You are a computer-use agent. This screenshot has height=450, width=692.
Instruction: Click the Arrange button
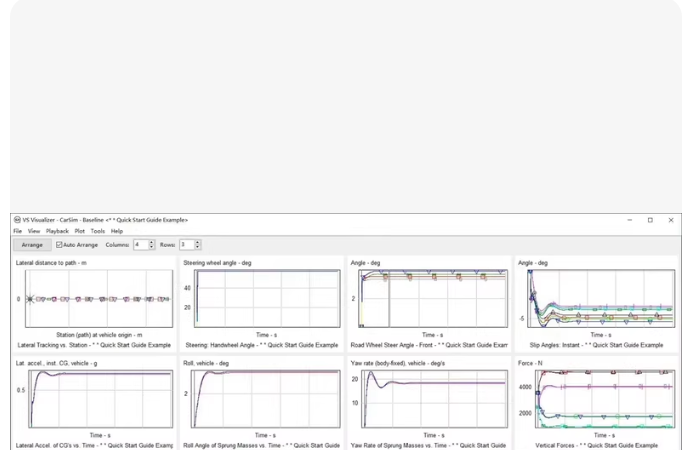pyautogui.click(x=32, y=245)
